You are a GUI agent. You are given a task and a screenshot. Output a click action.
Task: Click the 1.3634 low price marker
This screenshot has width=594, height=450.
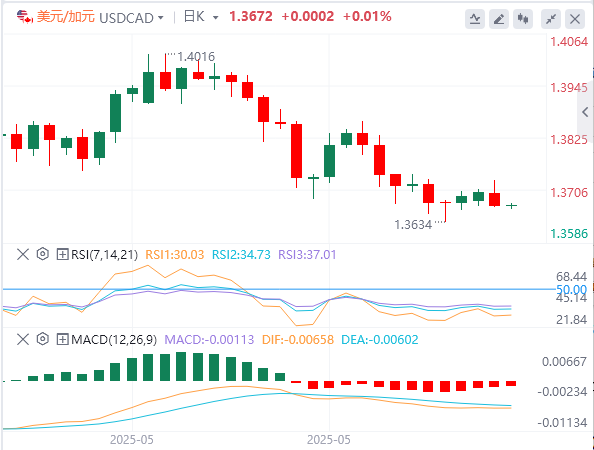pos(413,225)
